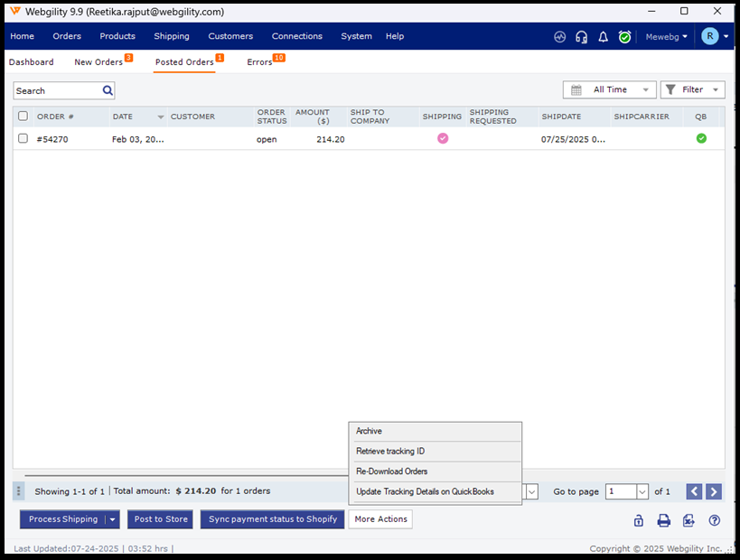Click the support headset icon
The width and height of the screenshot is (740, 560).
click(581, 37)
